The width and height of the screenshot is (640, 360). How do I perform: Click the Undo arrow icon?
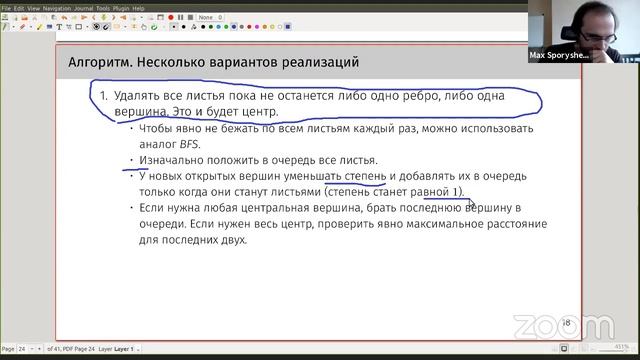pos(64,18)
